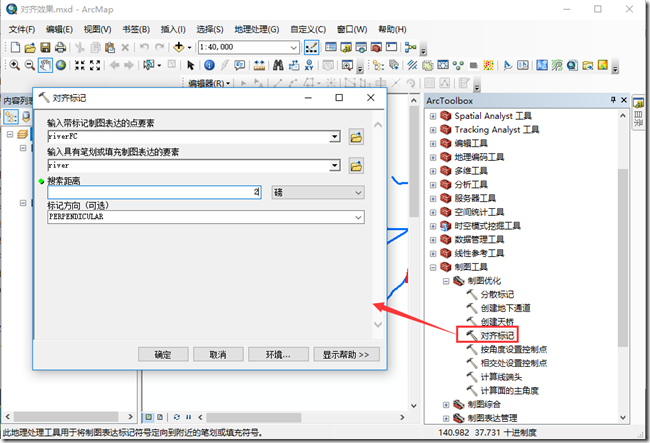Zoom to full extent globe icon

(61, 65)
